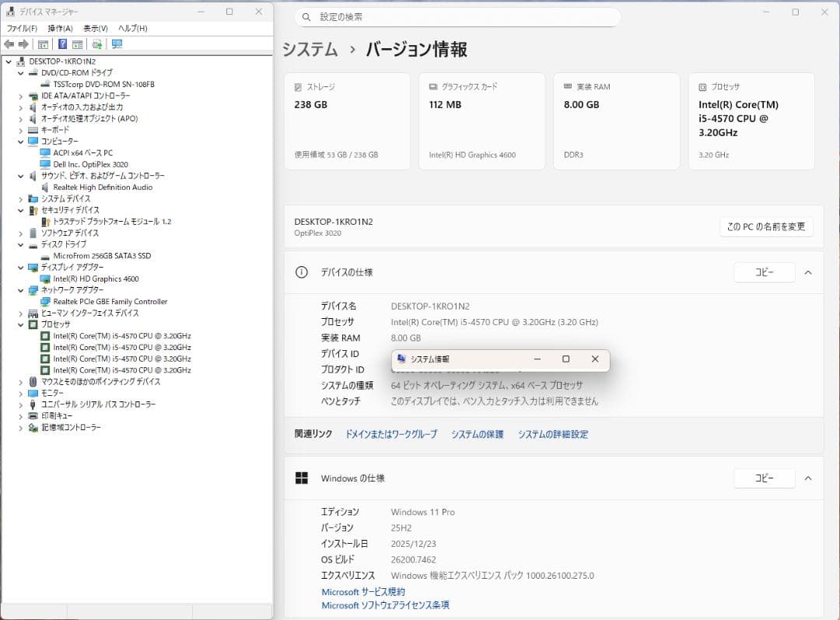Toggle the console tree visibility icon
840x620 pixels.
(44, 44)
